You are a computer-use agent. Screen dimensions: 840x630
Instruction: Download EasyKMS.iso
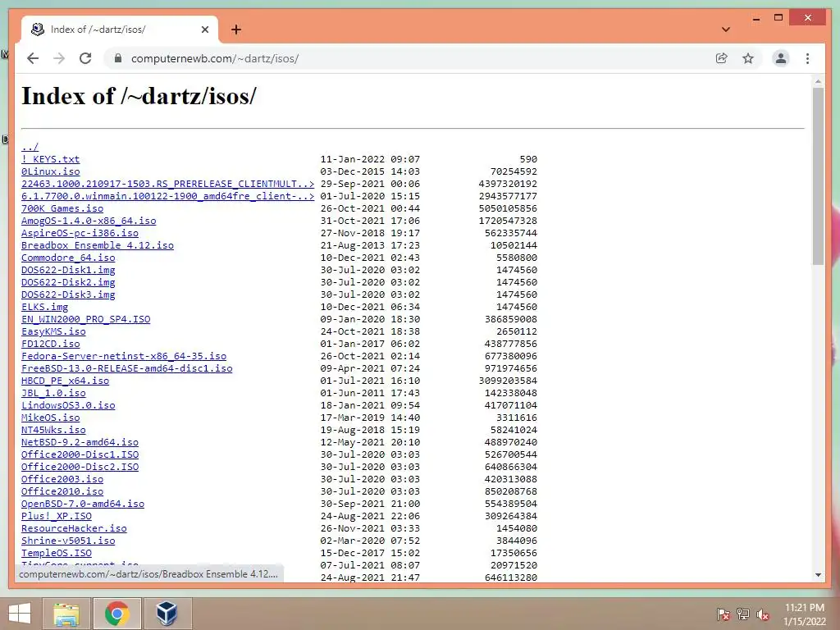click(53, 331)
